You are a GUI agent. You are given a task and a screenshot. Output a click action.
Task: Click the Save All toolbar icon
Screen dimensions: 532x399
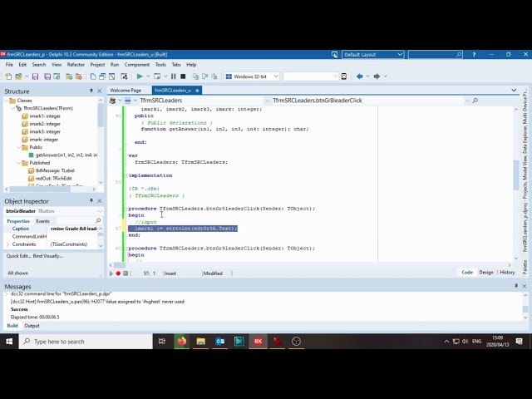pyautogui.click(x=47, y=76)
